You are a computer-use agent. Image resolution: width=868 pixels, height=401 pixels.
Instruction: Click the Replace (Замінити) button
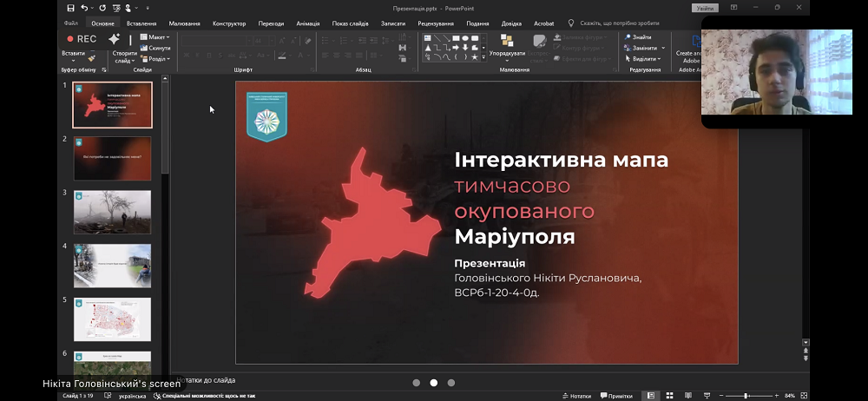644,48
